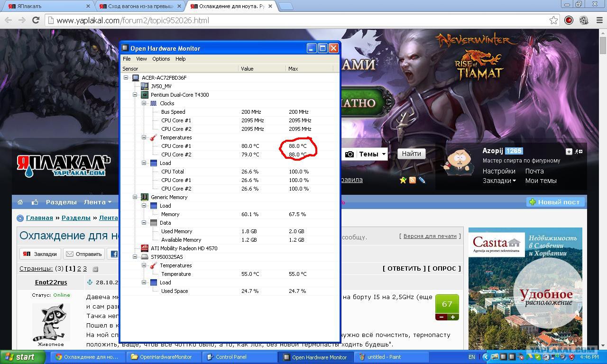Click the ST9500325AS hard drive icon
The image size is (607, 364).
tap(145, 257)
